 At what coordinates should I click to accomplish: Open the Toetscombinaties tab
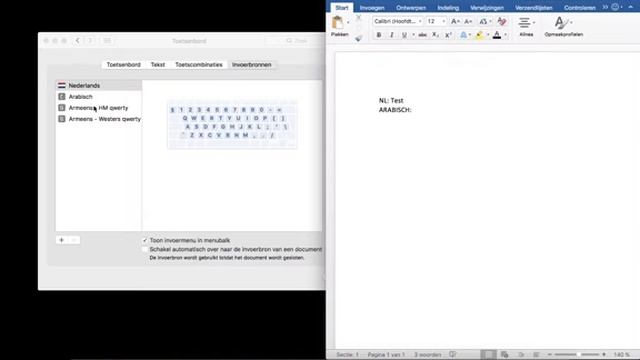(x=199, y=64)
